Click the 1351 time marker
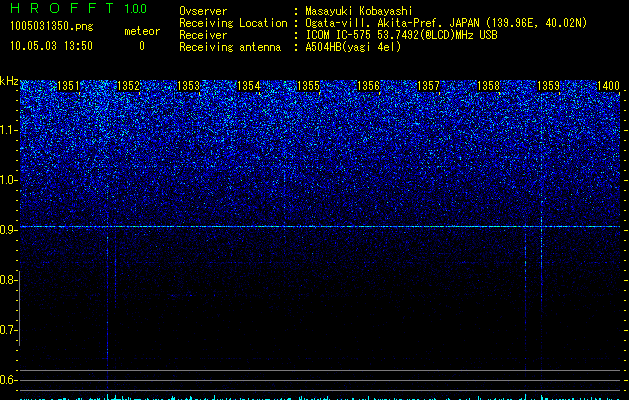 click(x=68, y=86)
